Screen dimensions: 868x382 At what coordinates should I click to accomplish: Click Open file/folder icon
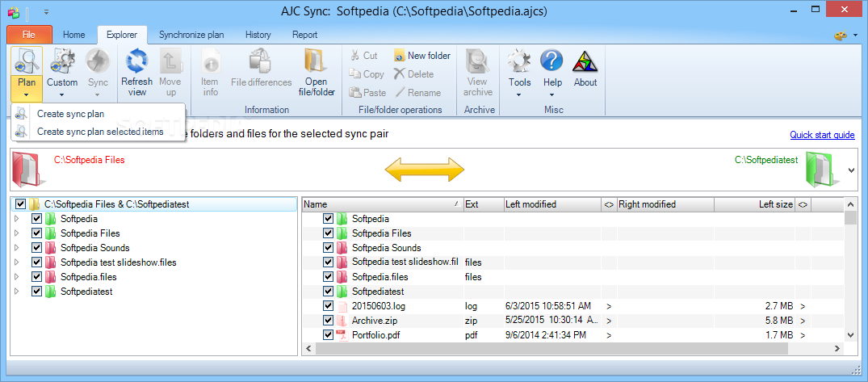pos(316,61)
